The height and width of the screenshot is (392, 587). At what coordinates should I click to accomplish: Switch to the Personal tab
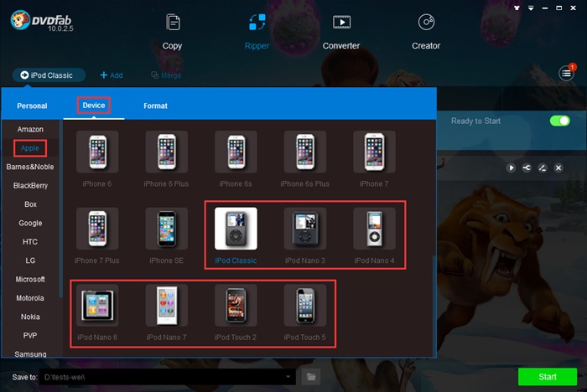(x=32, y=106)
